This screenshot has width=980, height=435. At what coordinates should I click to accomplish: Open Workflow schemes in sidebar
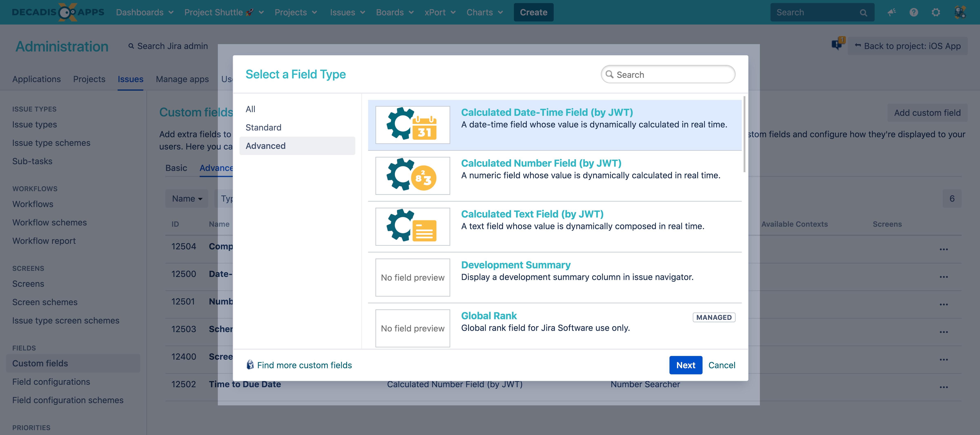click(x=49, y=222)
